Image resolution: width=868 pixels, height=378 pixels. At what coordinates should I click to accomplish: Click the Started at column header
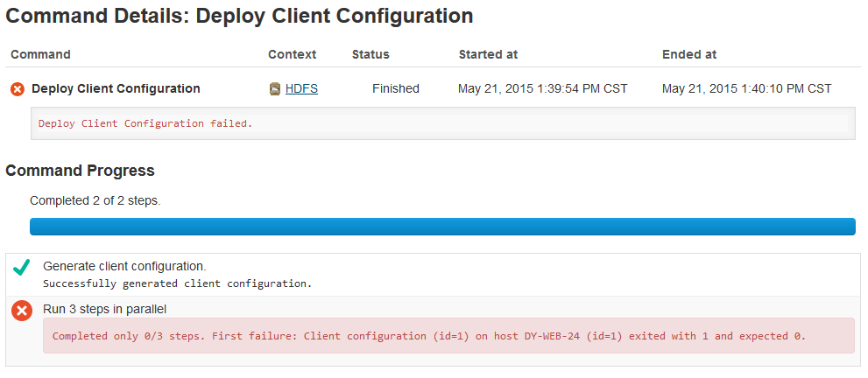click(x=488, y=54)
